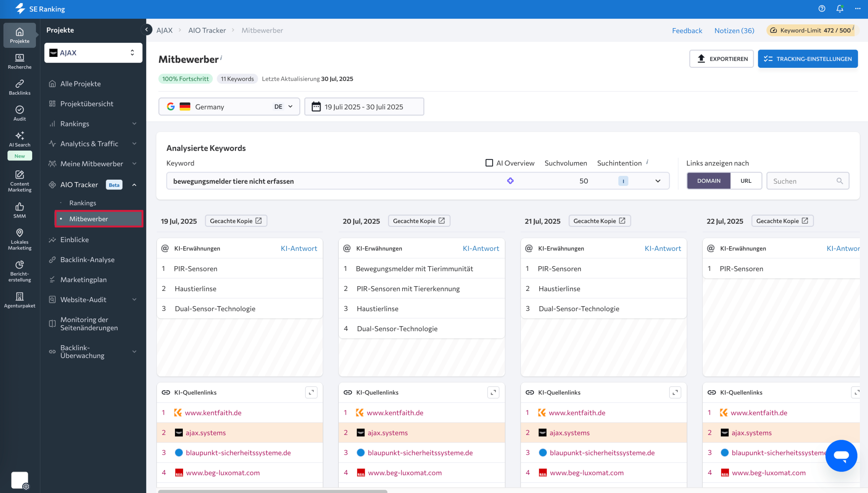Click the Keyword-Limit gauge icon
Screen dimensions: 868x493
pos(773,30)
